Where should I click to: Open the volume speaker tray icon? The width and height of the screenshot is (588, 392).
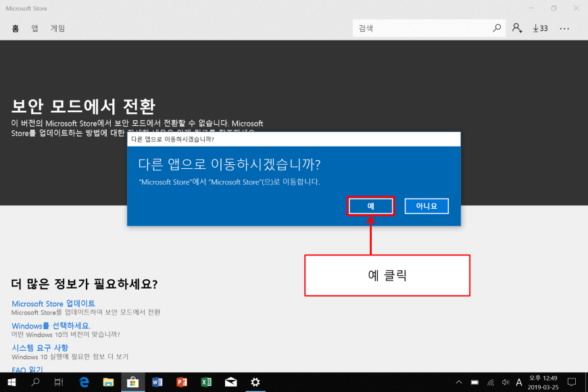[505, 383]
